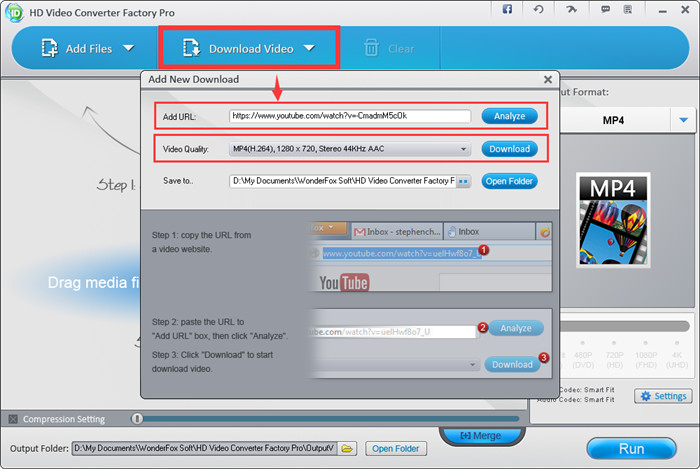Screen dimensions: 700x469
Task: Open the Settings button with gear icon
Action: (663, 396)
